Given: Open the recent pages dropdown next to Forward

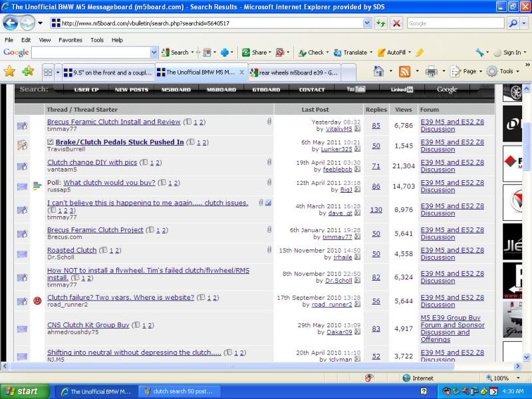Looking at the screenshot, I should pyautogui.click(x=40, y=23).
